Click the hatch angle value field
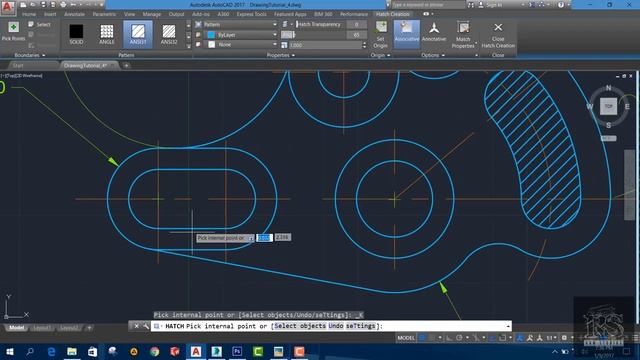 (356, 35)
